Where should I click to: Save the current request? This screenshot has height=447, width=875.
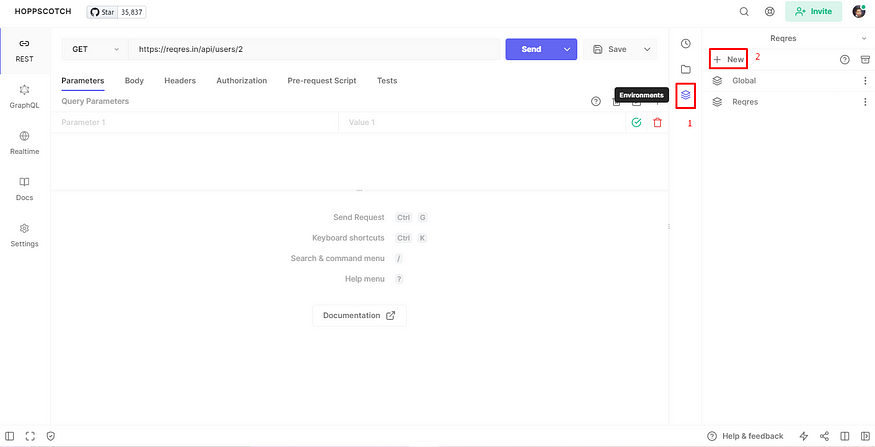(x=610, y=49)
